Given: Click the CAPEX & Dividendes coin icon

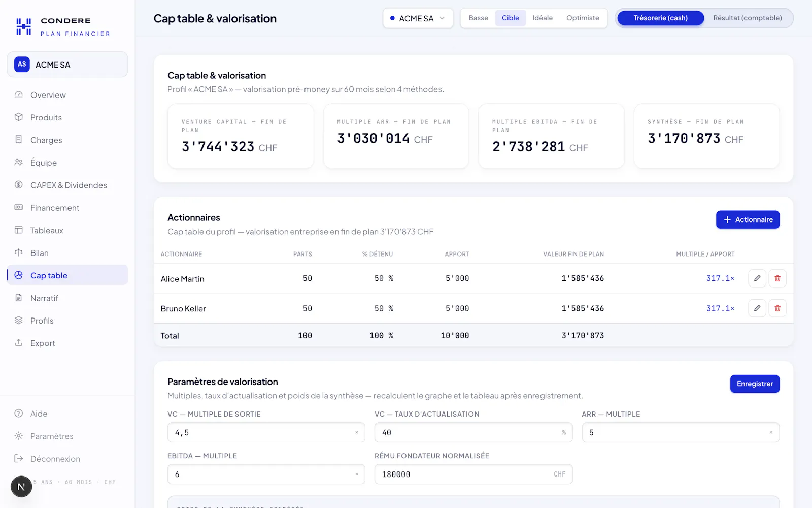Looking at the screenshot, I should [19, 185].
